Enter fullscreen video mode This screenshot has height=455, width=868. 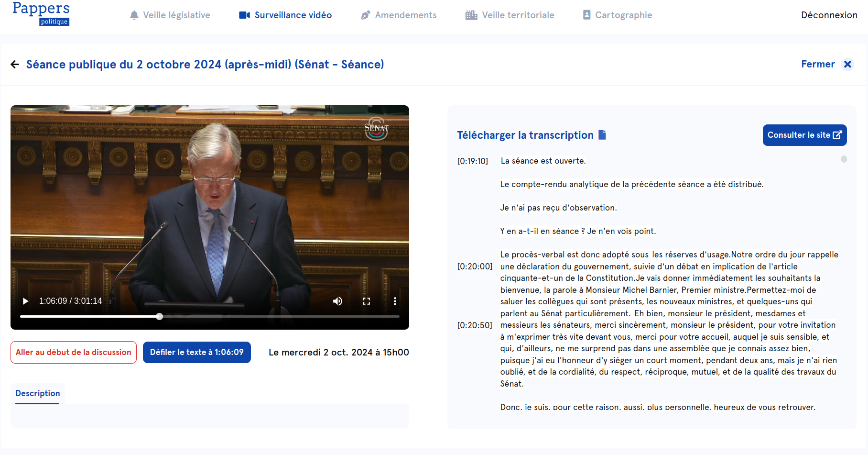(x=366, y=301)
